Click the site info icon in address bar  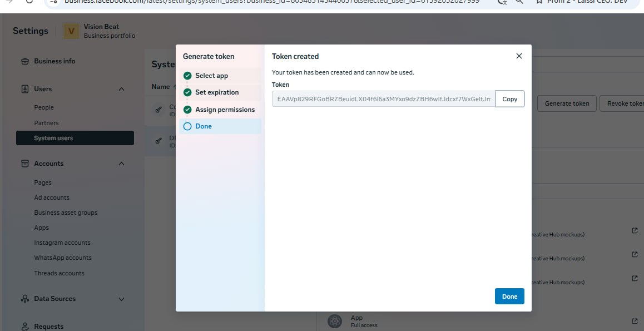(x=53, y=2)
